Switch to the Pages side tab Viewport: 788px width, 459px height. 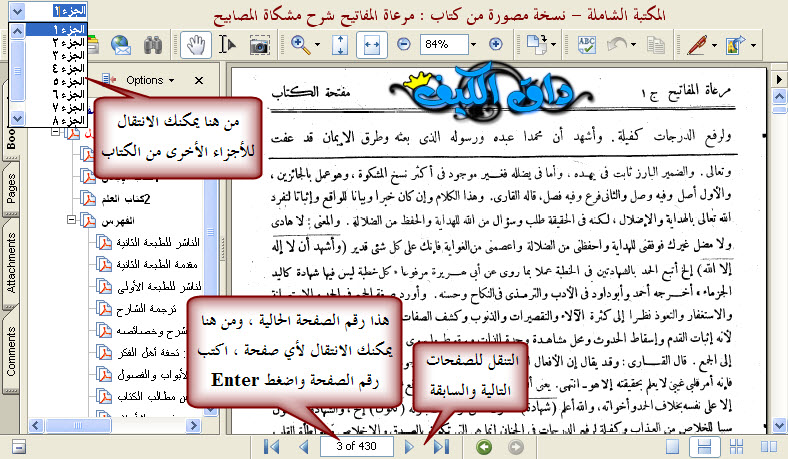click(x=13, y=186)
